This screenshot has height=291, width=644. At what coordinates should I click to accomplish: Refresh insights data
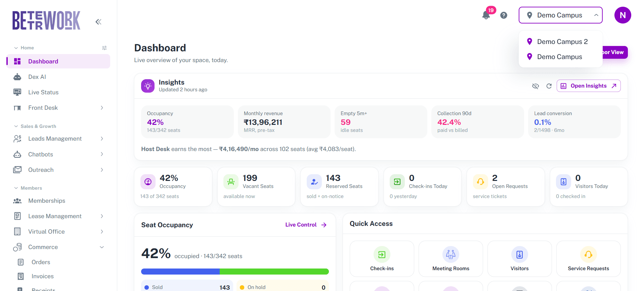pos(549,86)
